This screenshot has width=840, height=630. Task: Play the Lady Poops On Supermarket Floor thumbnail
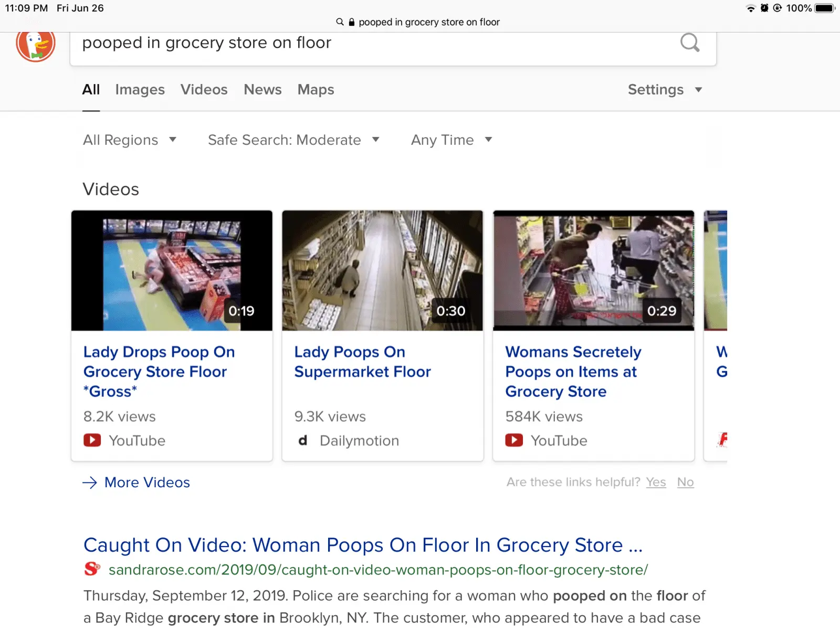[382, 270]
